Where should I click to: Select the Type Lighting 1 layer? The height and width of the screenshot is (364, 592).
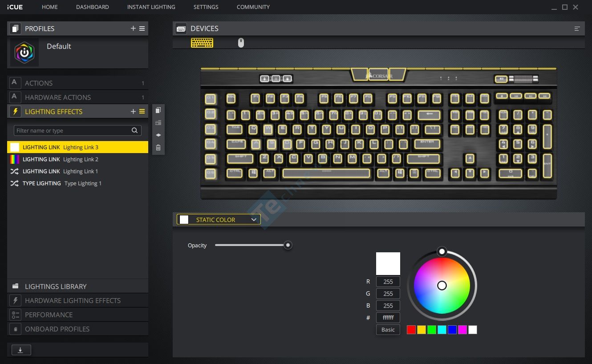coord(77,183)
